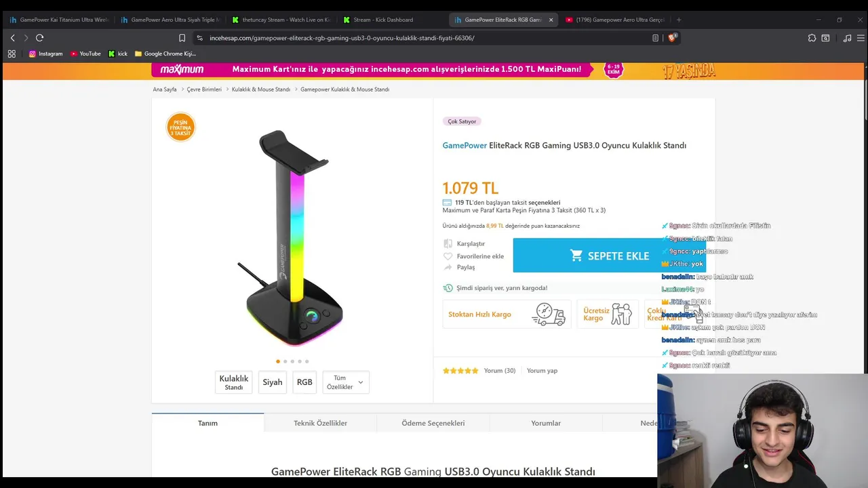868x488 pixels.
Task: Open the new tab plus button
Action: click(679, 20)
